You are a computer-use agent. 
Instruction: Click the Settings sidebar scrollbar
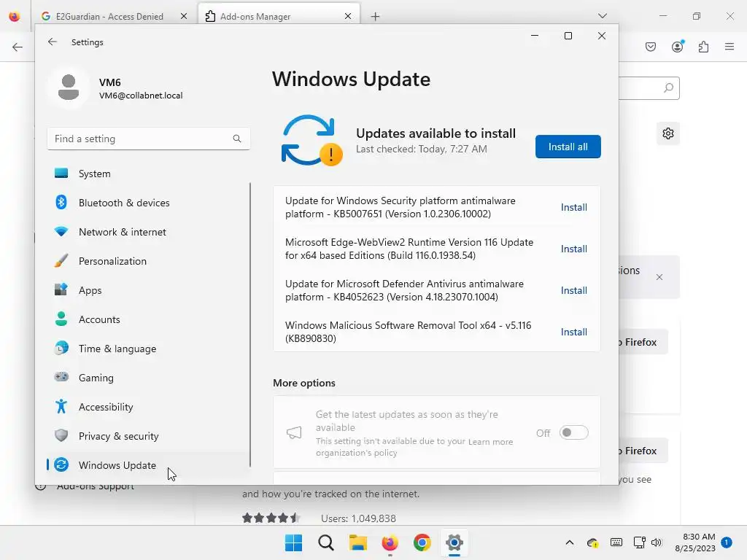250,324
